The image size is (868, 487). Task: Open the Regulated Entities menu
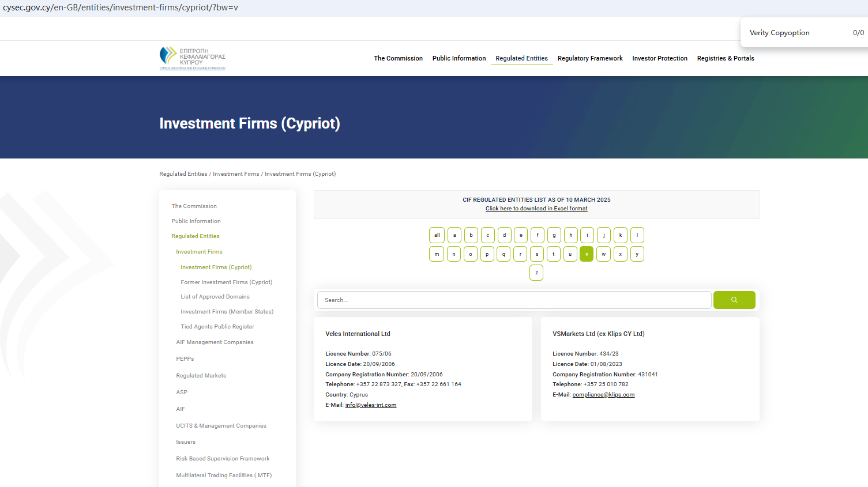(x=521, y=58)
